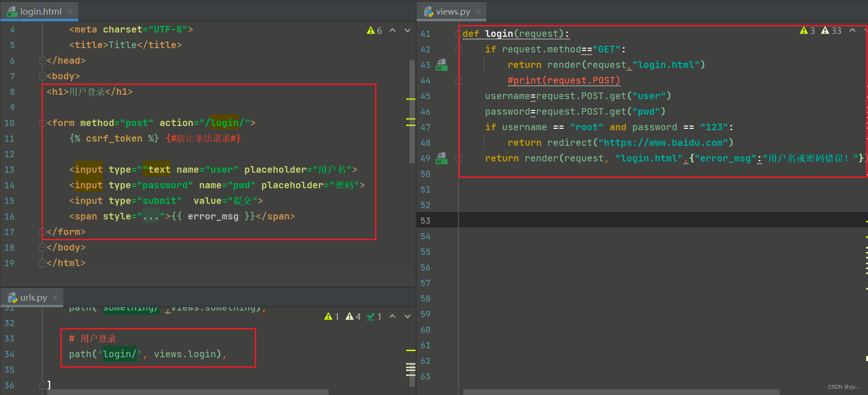This screenshot has height=395, width=868.
Task: Click the placeholder="用户名" attribute on line 13
Action: pyautogui.click(x=298, y=169)
